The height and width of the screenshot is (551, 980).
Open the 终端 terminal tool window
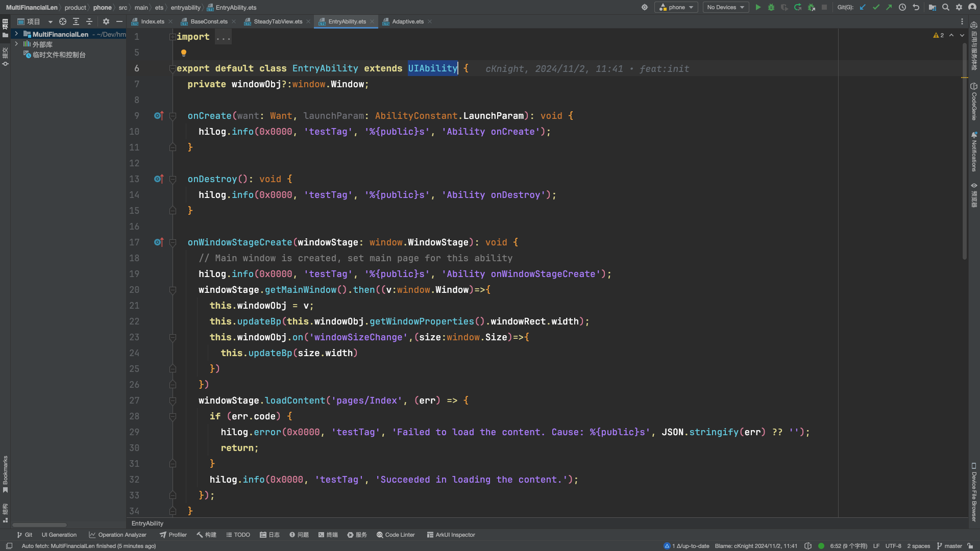coord(328,535)
